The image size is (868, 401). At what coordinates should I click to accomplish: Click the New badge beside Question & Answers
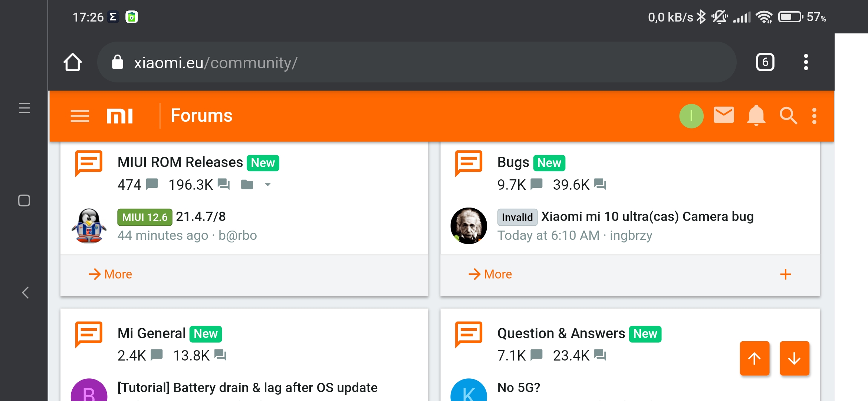coord(645,334)
